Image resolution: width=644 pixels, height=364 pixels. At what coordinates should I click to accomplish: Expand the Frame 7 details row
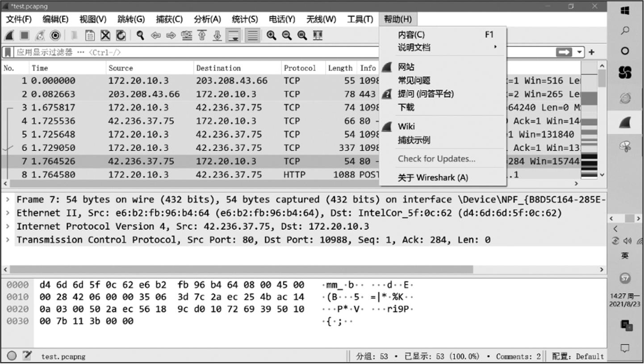[8, 200]
